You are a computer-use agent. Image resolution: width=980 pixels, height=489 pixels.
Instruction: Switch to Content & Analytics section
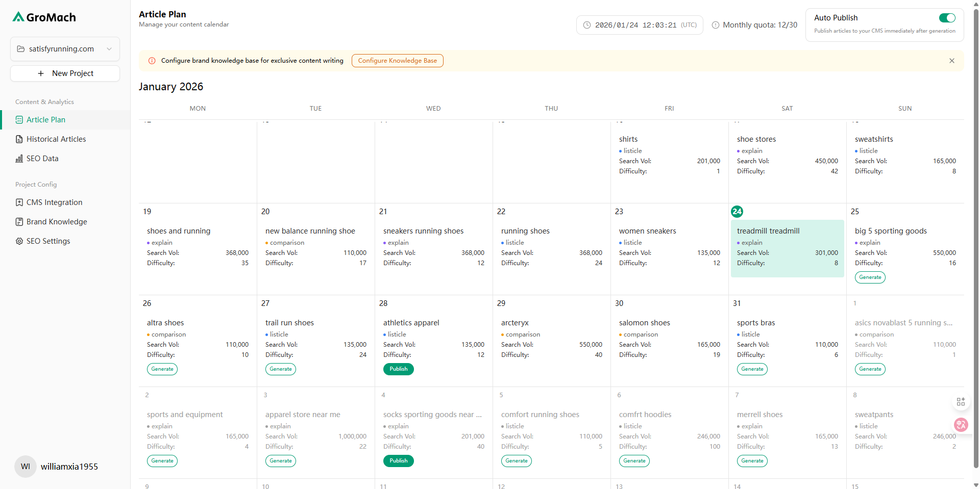coord(44,101)
